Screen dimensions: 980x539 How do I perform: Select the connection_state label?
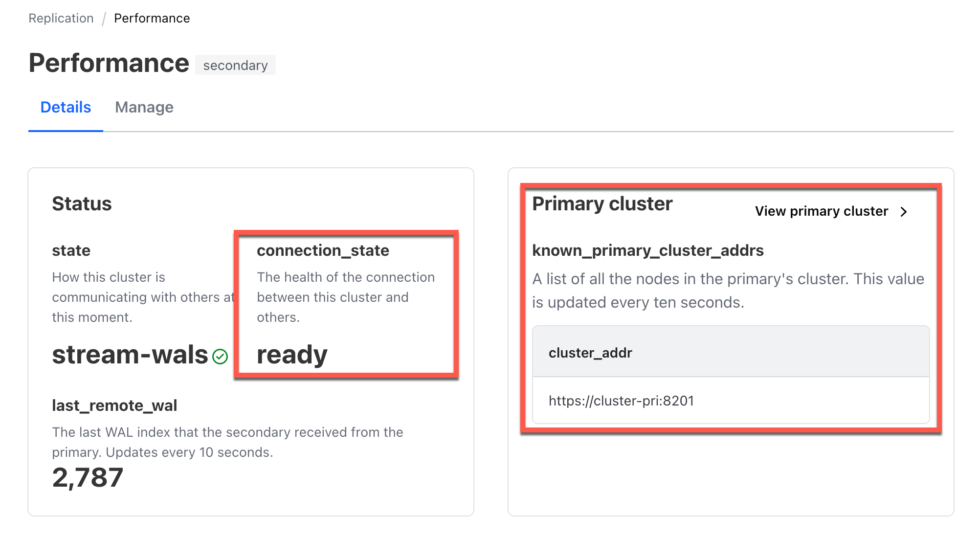[x=323, y=250]
